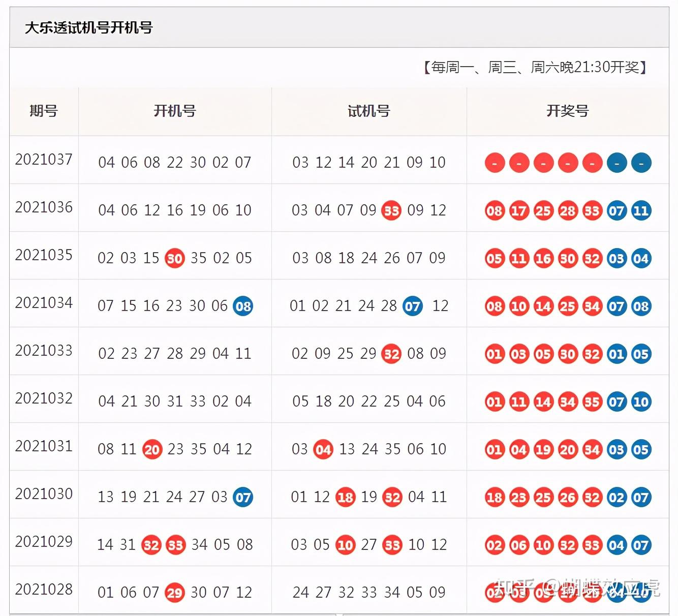This screenshot has width=678, height=616.
Task: Click the 期号 column header
Action: [x=44, y=111]
